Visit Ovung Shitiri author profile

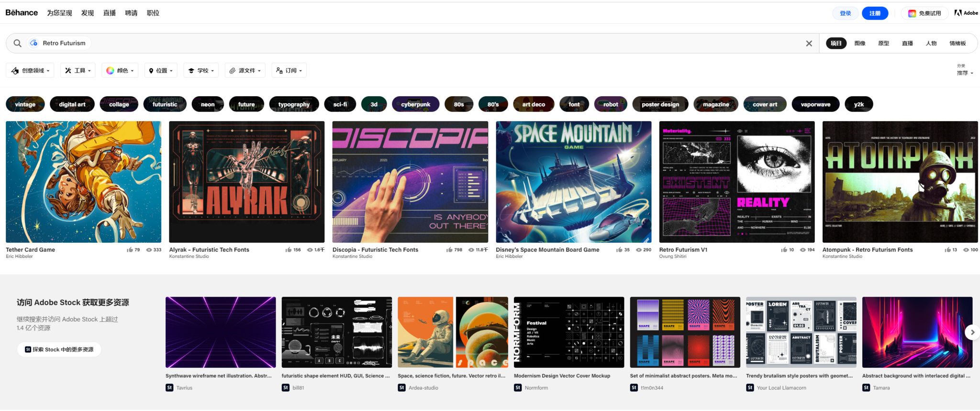[x=672, y=256]
